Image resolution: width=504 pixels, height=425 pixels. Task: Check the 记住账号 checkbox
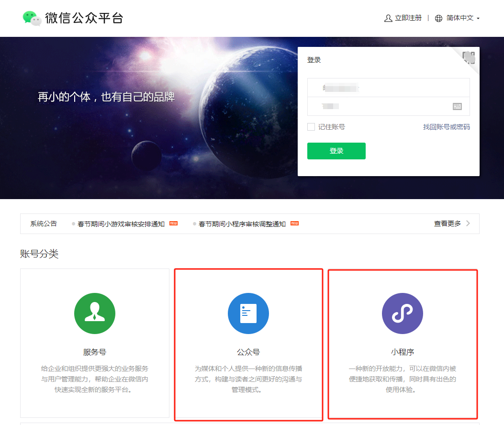pos(311,127)
